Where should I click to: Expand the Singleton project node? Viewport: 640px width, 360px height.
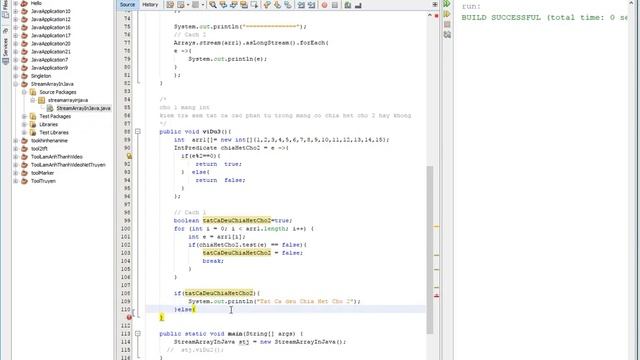(16, 76)
